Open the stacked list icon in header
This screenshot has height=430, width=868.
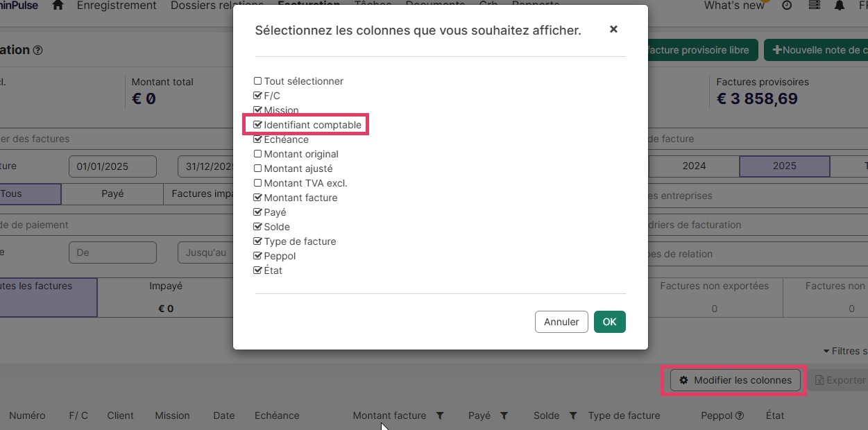(814, 6)
